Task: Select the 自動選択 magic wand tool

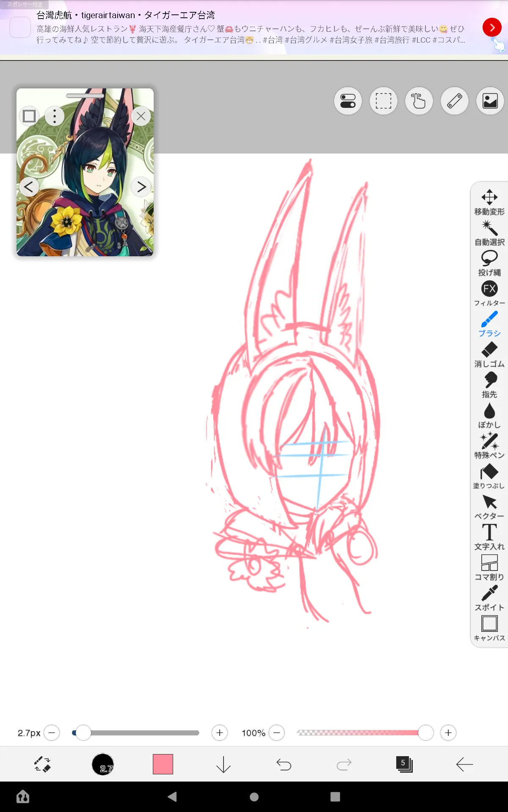Action: [x=489, y=233]
